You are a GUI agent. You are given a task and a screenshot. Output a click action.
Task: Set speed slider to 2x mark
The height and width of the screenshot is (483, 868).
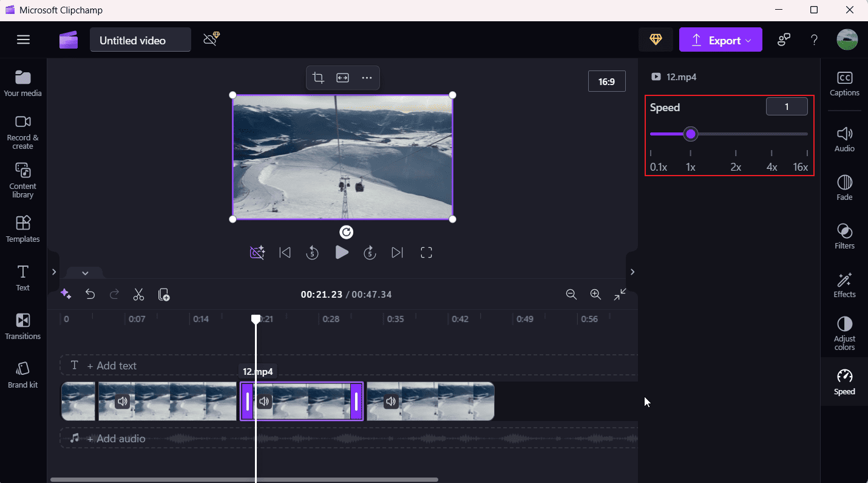coord(736,134)
